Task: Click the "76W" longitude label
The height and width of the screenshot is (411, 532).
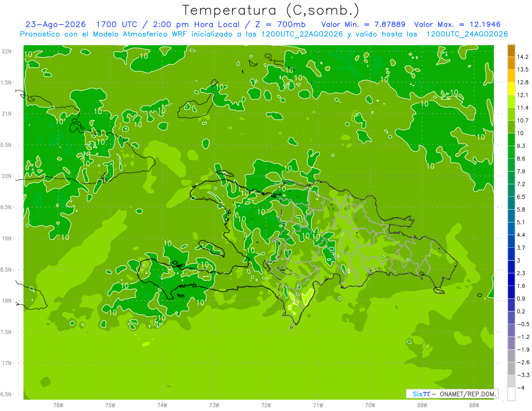Action: pyautogui.click(x=58, y=405)
